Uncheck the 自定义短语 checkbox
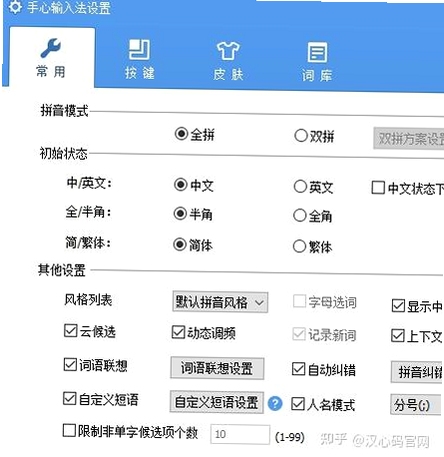 tap(70, 398)
